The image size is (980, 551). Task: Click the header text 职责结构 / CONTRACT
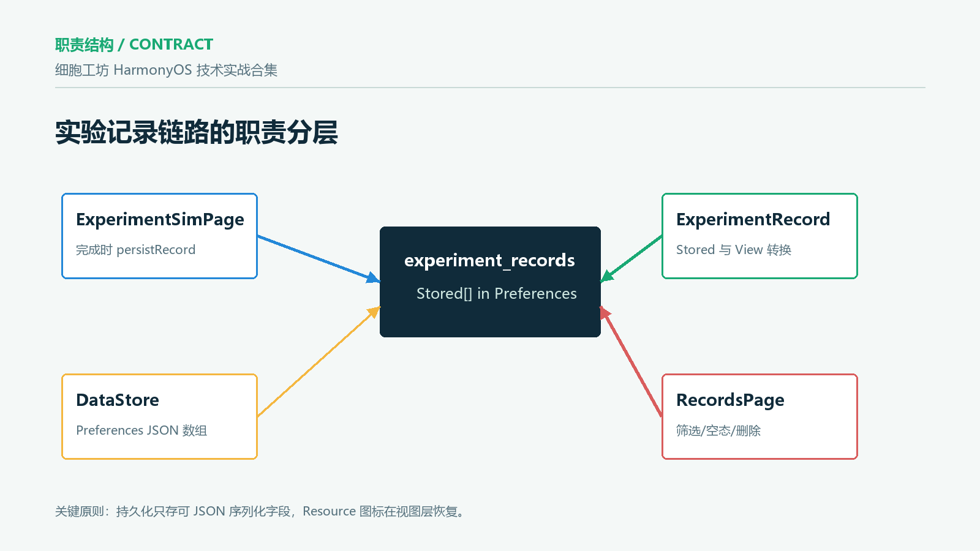(x=134, y=45)
